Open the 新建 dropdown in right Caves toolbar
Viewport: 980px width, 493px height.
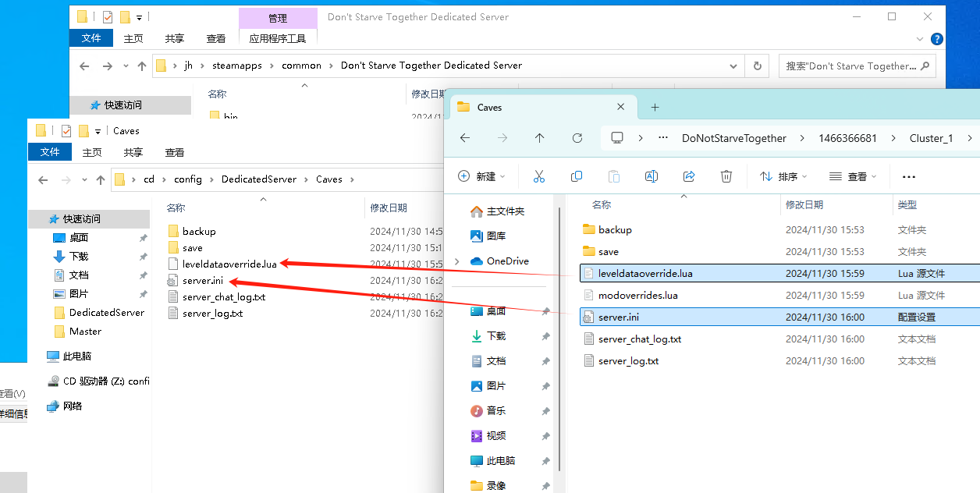pos(481,176)
